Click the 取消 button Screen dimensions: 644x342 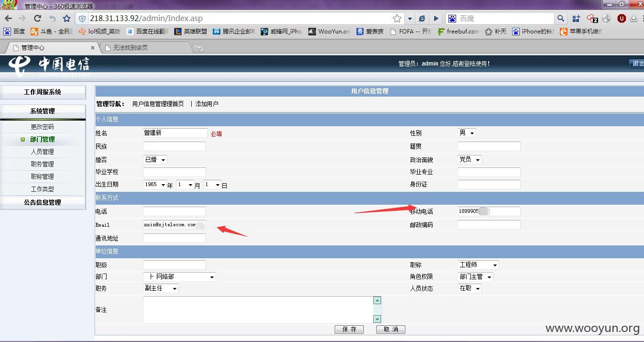391,330
